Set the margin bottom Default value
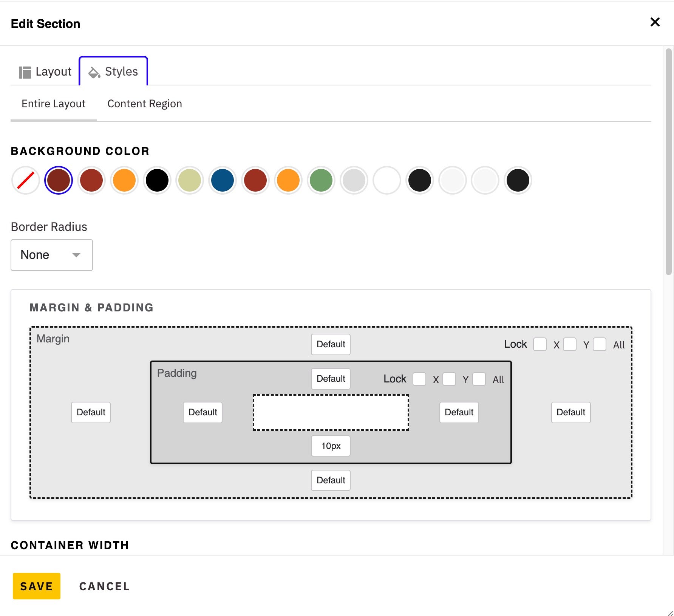Image resolution: width=674 pixels, height=616 pixels. [331, 480]
